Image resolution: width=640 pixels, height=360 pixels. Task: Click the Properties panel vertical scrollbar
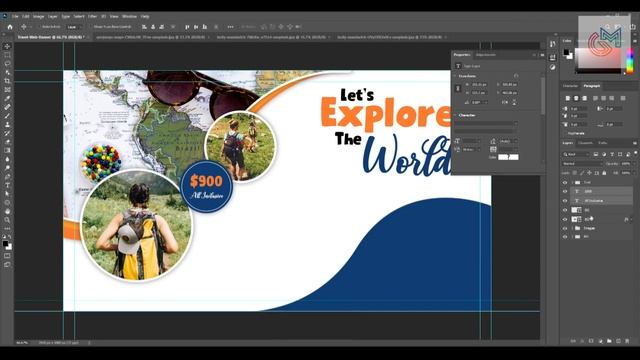[x=542, y=96]
